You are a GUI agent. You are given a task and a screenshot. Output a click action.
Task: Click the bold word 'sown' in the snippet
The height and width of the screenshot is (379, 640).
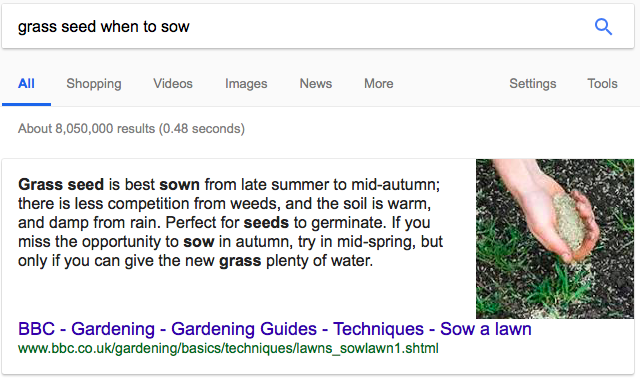click(x=179, y=185)
